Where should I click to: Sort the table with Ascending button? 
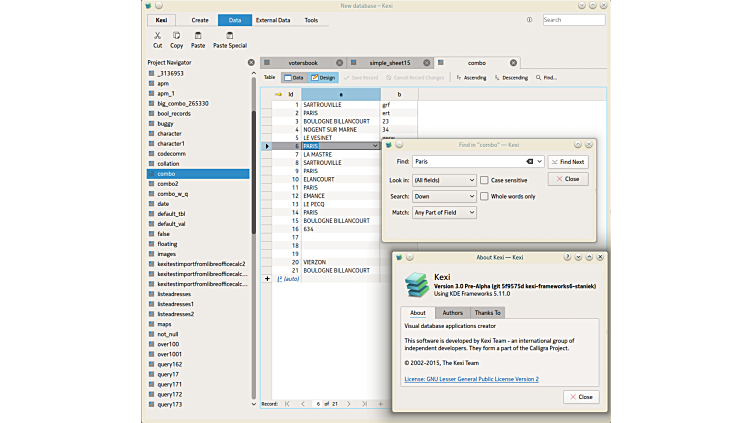[x=471, y=77]
